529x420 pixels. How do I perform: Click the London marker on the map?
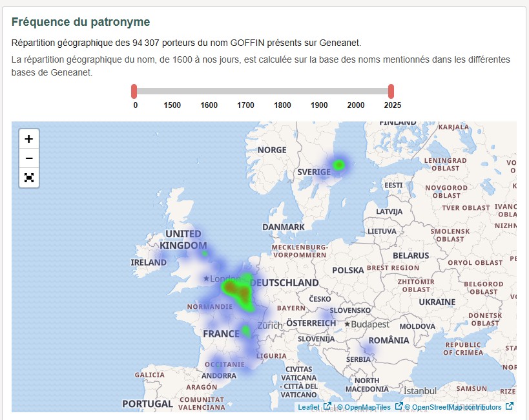(x=206, y=277)
